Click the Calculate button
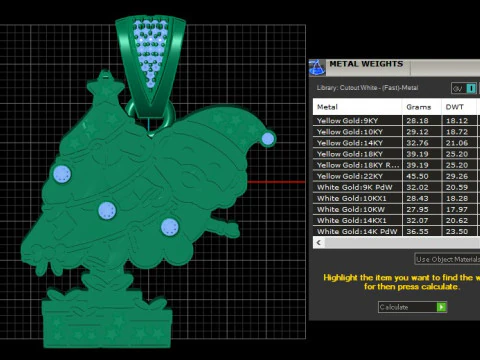The image size is (480, 360). pos(412,307)
